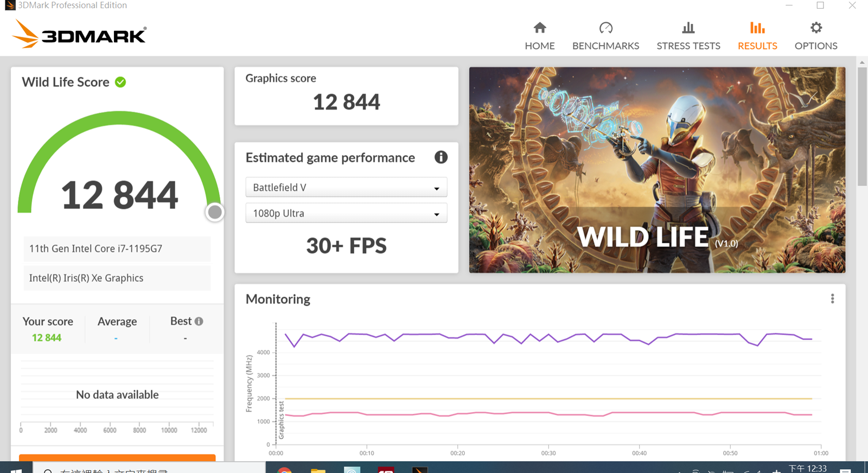The height and width of the screenshot is (473, 868).
Task: Open Options via the gear icon
Action: [815, 28]
